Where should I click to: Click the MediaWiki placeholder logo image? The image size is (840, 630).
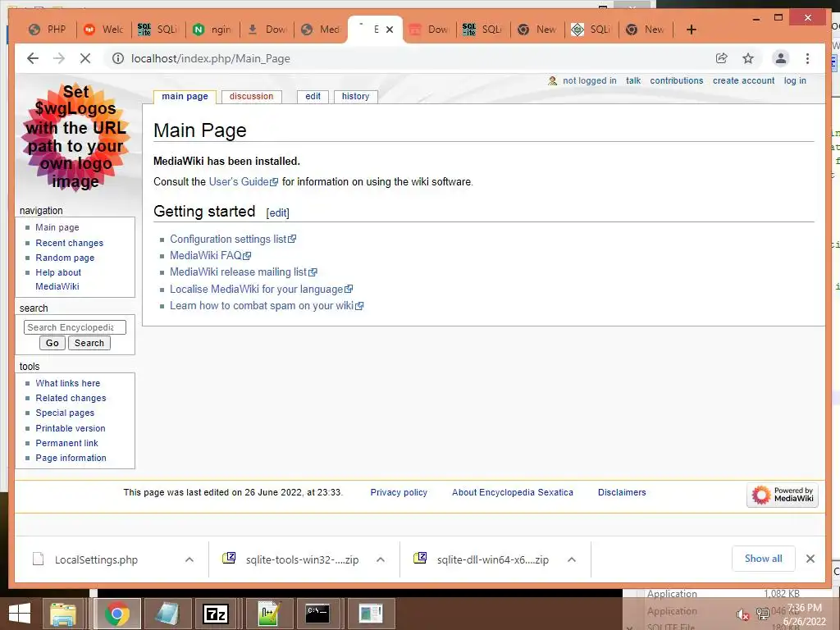pos(75,137)
